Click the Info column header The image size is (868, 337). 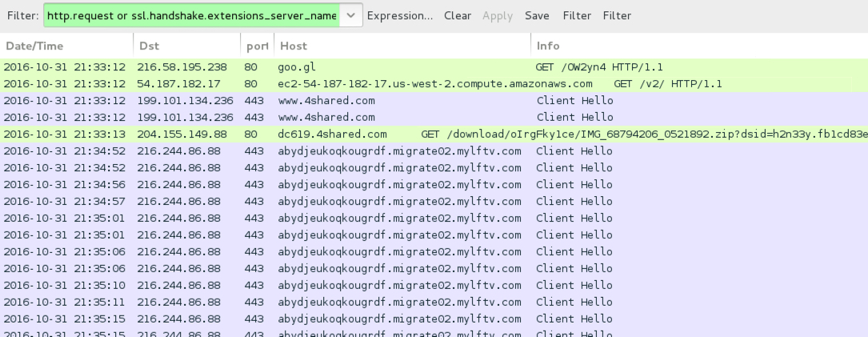[x=698, y=46]
